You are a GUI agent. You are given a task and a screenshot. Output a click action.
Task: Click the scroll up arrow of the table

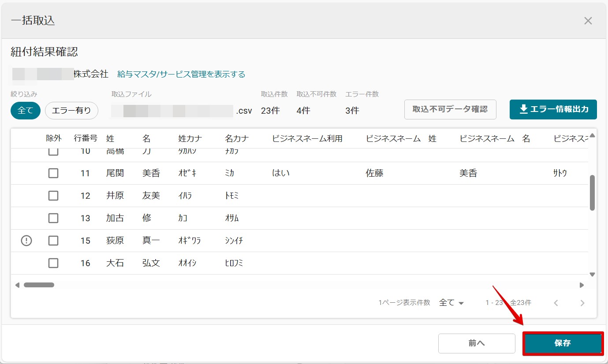point(592,135)
